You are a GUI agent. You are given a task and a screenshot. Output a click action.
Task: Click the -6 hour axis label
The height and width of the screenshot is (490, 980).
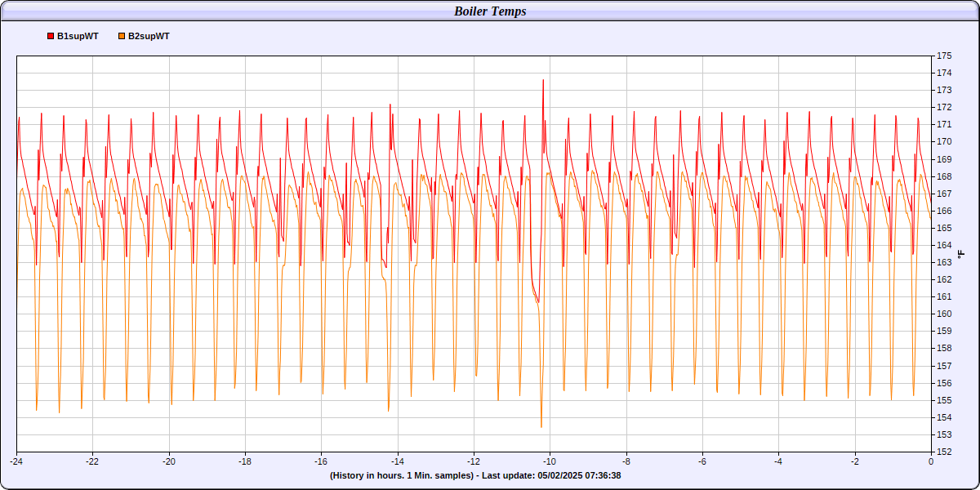click(702, 461)
